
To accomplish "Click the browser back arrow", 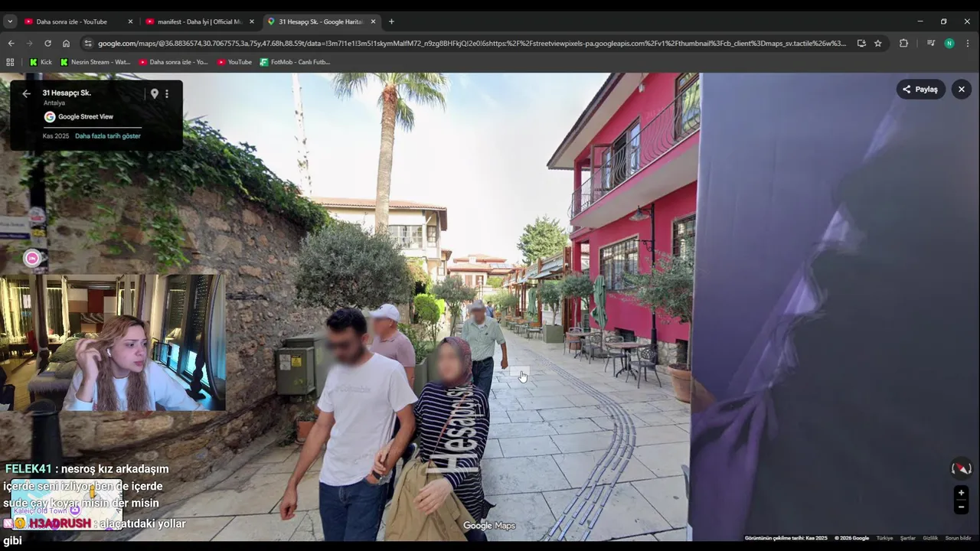I will pos(11,44).
